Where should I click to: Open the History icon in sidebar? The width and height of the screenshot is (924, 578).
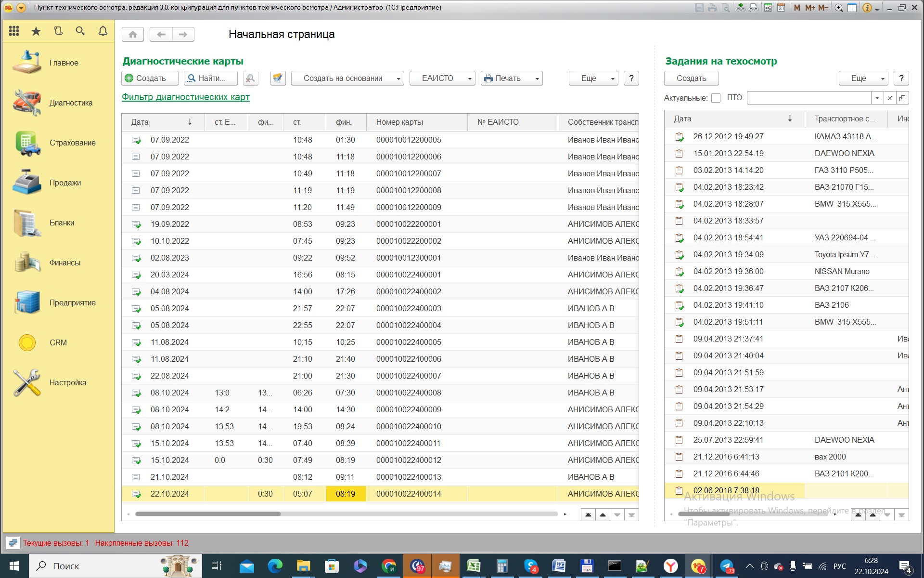[58, 31]
